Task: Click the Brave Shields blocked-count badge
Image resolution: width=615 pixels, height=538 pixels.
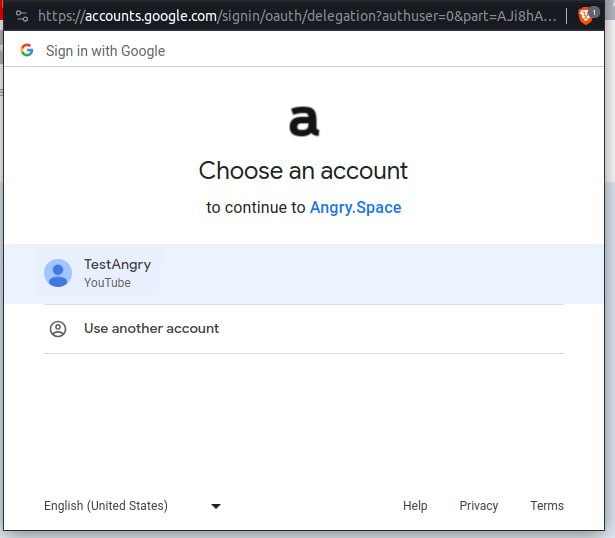Action: 594,12
